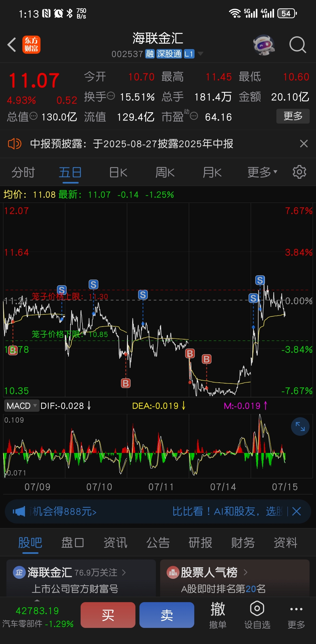Tap the L1 level badge
The image size is (316, 644).
(189, 54)
